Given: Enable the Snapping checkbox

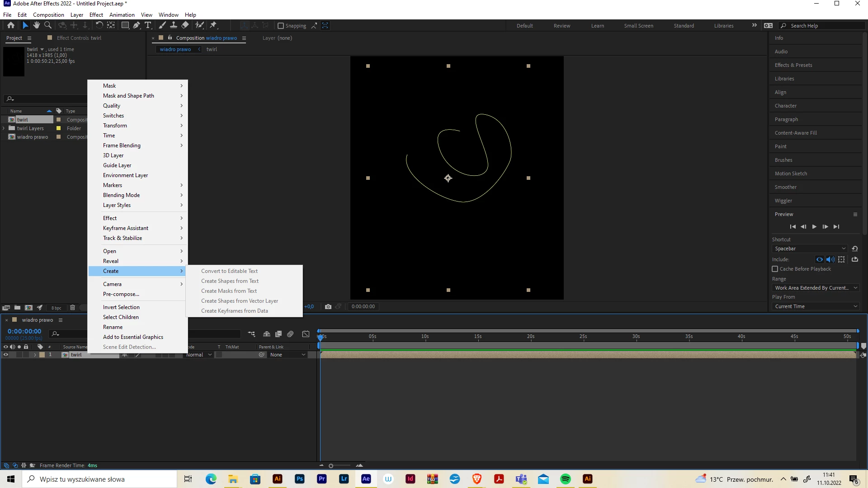Looking at the screenshot, I should click(281, 26).
